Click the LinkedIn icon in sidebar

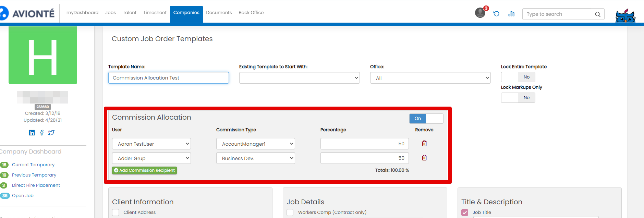tap(32, 133)
